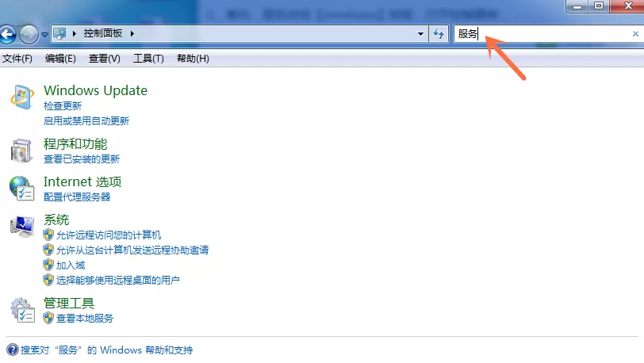Image resolution: width=644 pixels, height=363 pixels.
Task: Open the 帮助(H) menu
Action: click(x=193, y=59)
